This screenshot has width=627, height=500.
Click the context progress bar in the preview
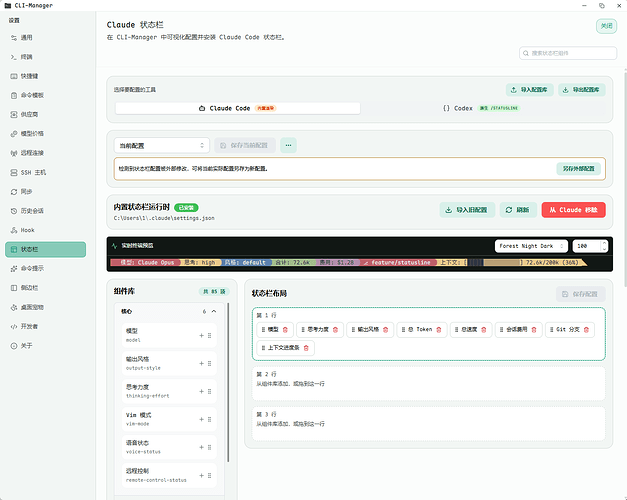coord(493,262)
